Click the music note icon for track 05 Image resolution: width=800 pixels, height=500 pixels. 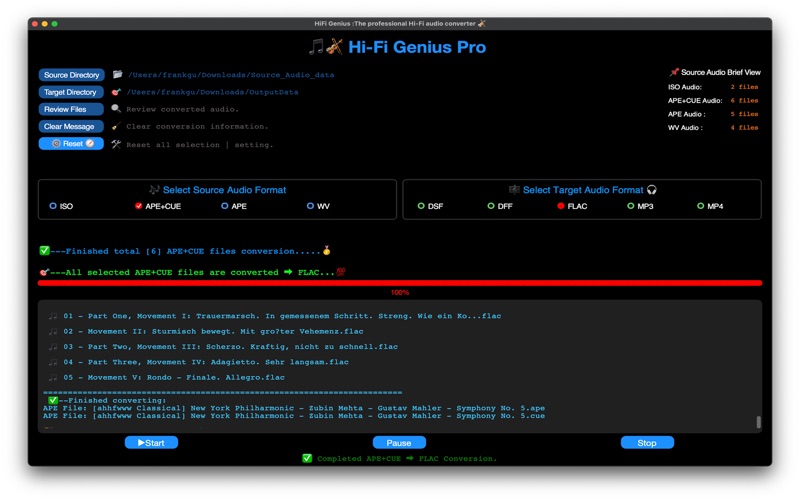(53, 378)
